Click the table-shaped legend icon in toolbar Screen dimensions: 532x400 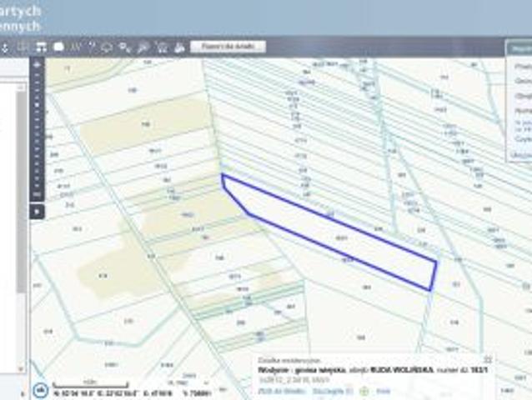41,47
